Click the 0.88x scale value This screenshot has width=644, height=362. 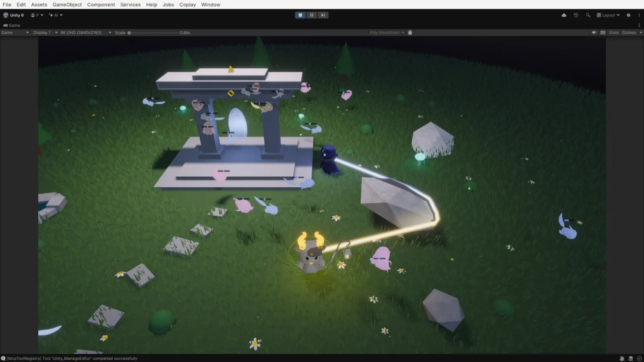(185, 33)
